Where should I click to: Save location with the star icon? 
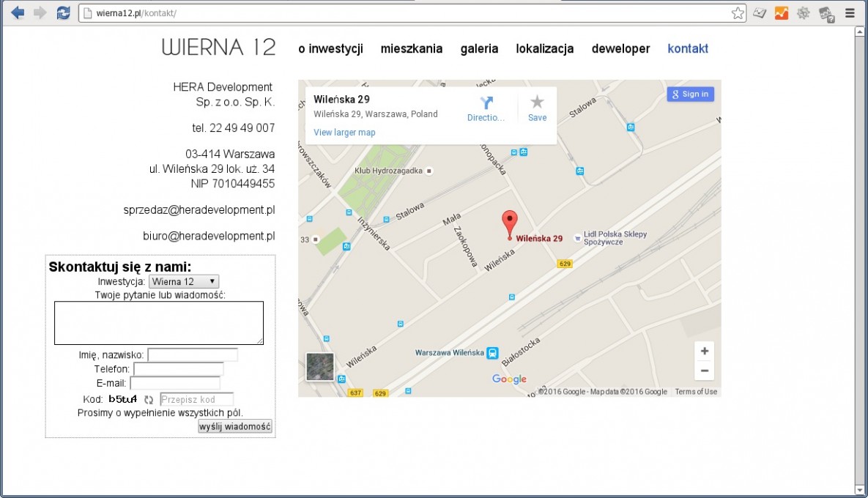(x=537, y=103)
